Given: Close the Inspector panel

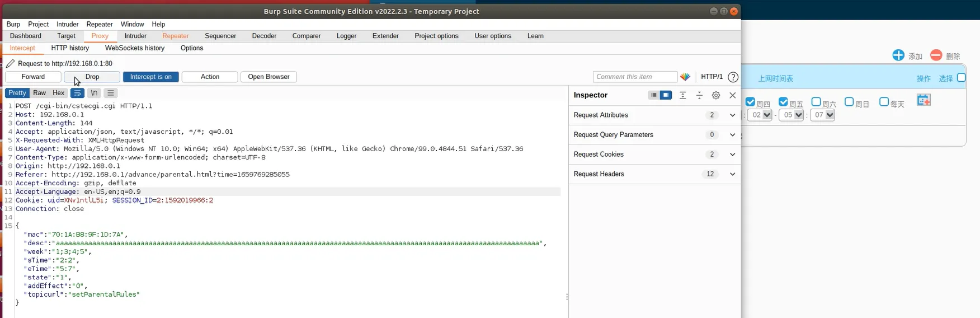Looking at the screenshot, I should [x=733, y=95].
